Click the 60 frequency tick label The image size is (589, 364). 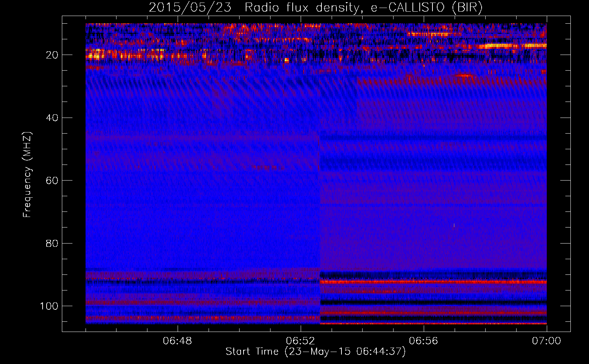(x=52, y=181)
